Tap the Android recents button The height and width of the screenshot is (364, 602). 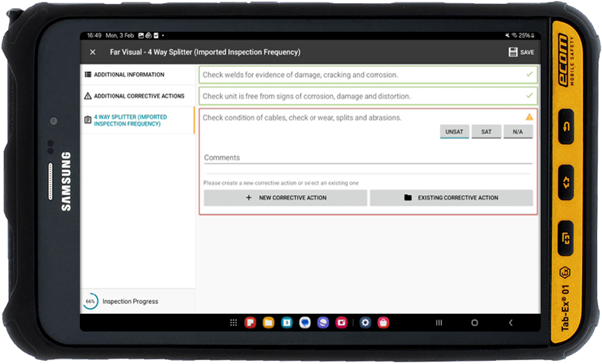[439, 323]
